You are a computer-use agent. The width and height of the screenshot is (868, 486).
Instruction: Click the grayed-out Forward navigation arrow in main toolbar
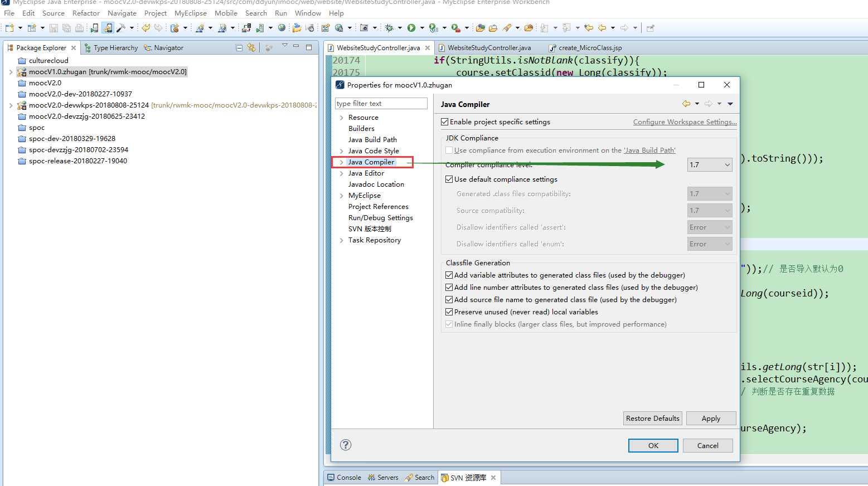(x=624, y=28)
